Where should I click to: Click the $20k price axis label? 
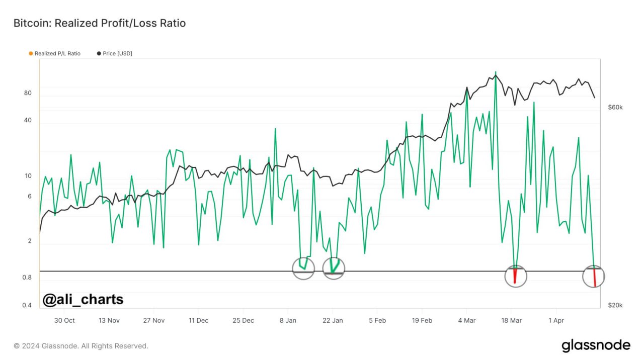tap(615, 305)
